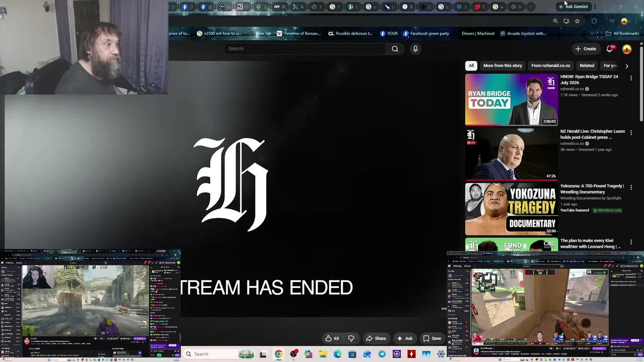644x362 pixels.
Task: Click the Create button
Action: pyautogui.click(x=586, y=49)
